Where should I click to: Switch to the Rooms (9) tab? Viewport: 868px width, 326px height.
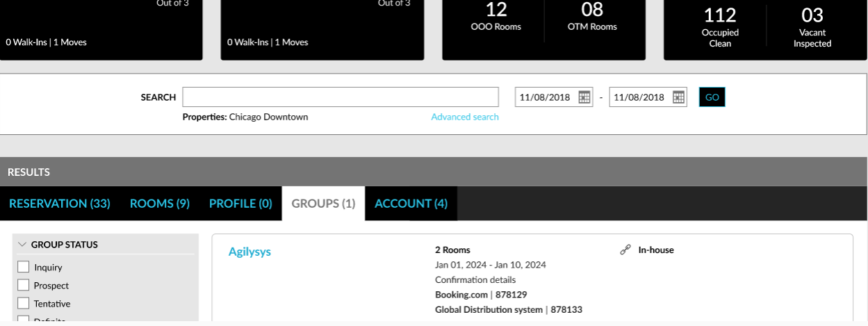[x=160, y=204]
